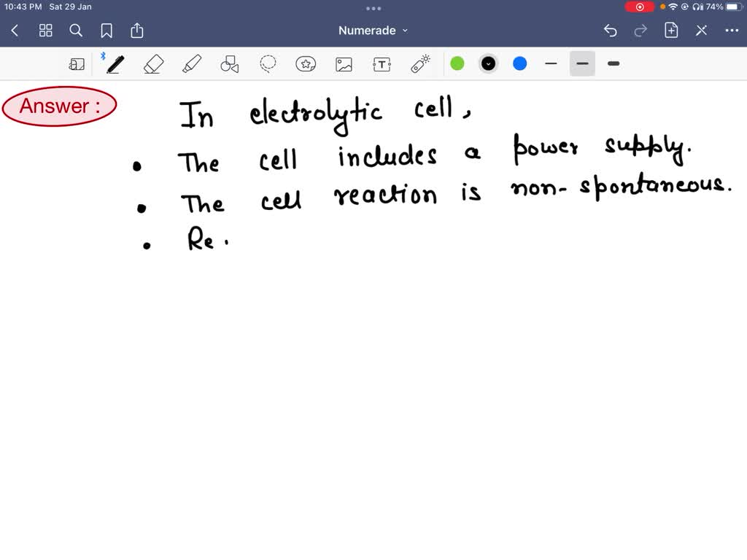The width and height of the screenshot is (747, 560).
Task: Insert an image from the toolbar
Action: [344, 63]
